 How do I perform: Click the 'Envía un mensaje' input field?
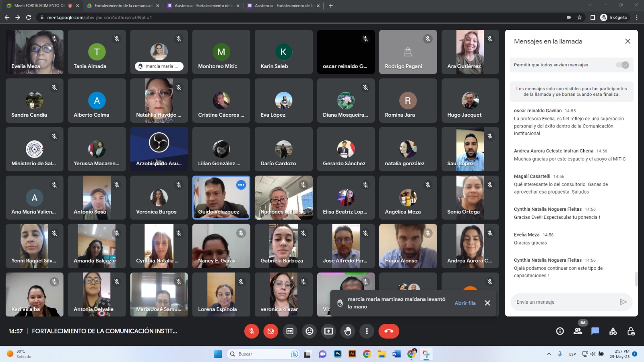click(x=565, y=302)
